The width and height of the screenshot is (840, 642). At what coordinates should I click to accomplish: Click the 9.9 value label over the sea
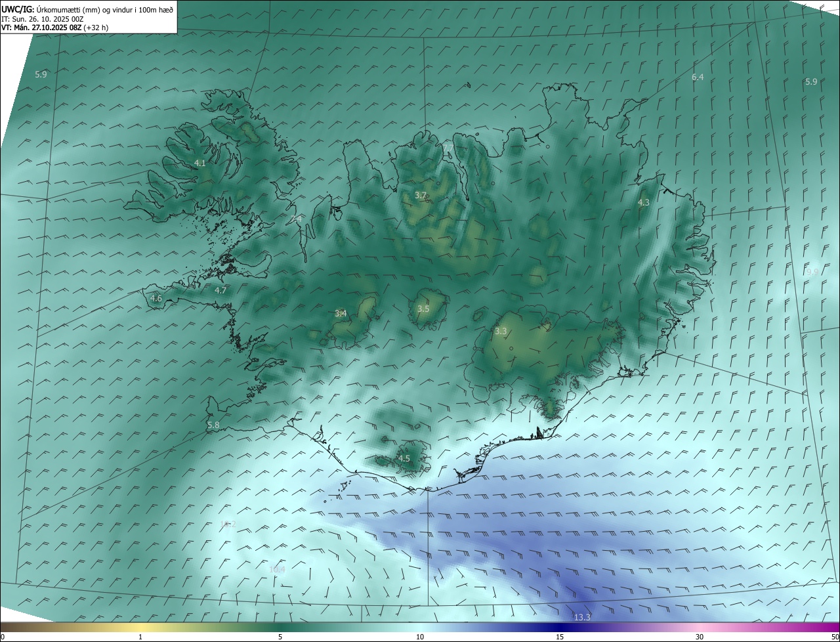pos(812,272)
